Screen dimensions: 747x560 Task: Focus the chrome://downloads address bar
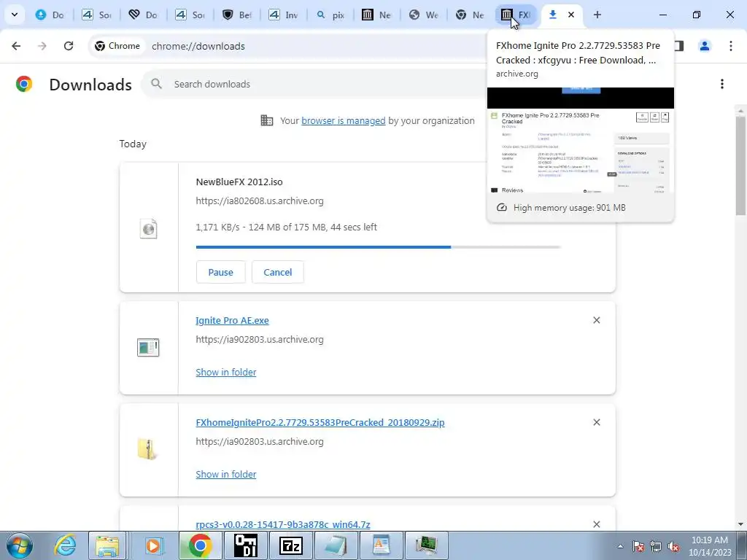coord(198,46)
